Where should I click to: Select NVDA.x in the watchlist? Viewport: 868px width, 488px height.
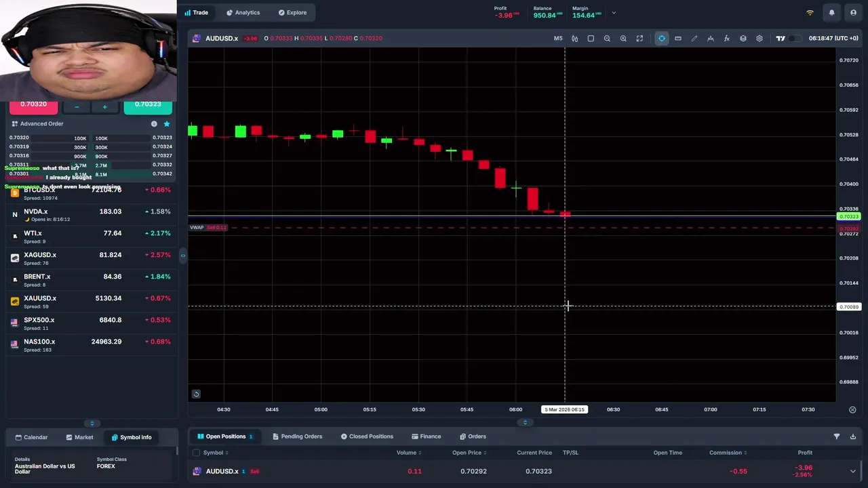[x=90, y=215]
